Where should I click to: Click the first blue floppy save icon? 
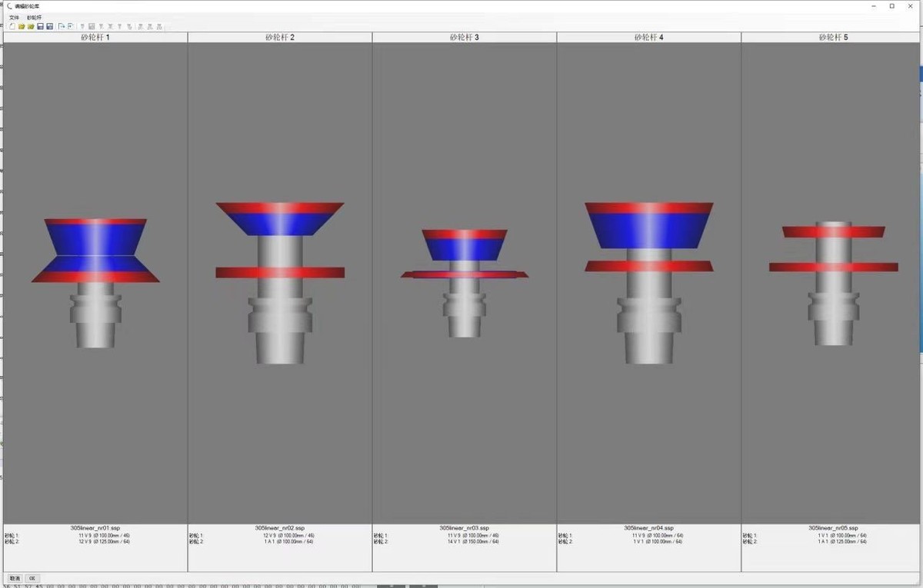click(x=40, y=26)
